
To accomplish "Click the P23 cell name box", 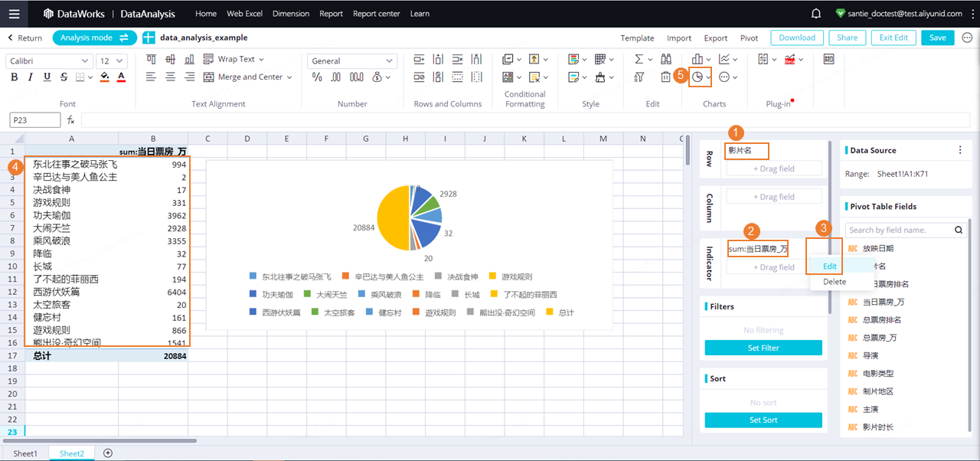I will pos(34,119).
